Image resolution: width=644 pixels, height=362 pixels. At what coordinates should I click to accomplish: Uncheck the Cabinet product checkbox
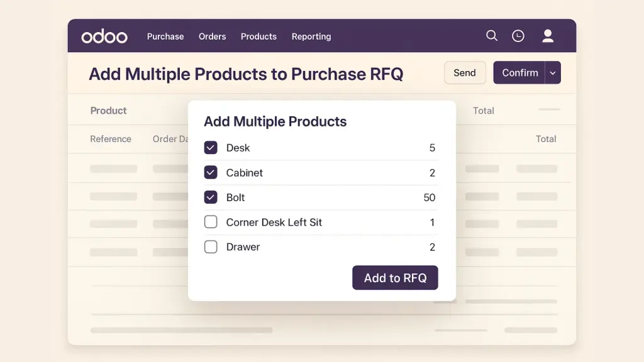(x=211, y=172)
